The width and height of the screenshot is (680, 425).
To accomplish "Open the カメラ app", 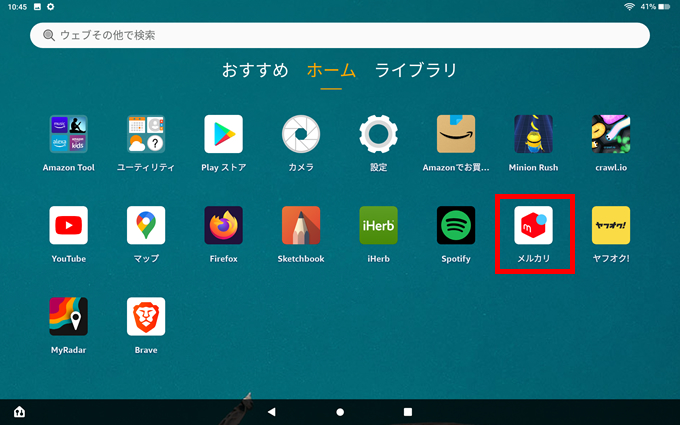I will tap(301, 134).
